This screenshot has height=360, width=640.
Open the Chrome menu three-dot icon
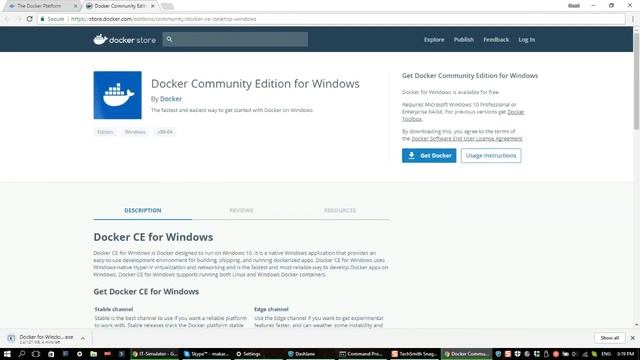pos(633,19)
